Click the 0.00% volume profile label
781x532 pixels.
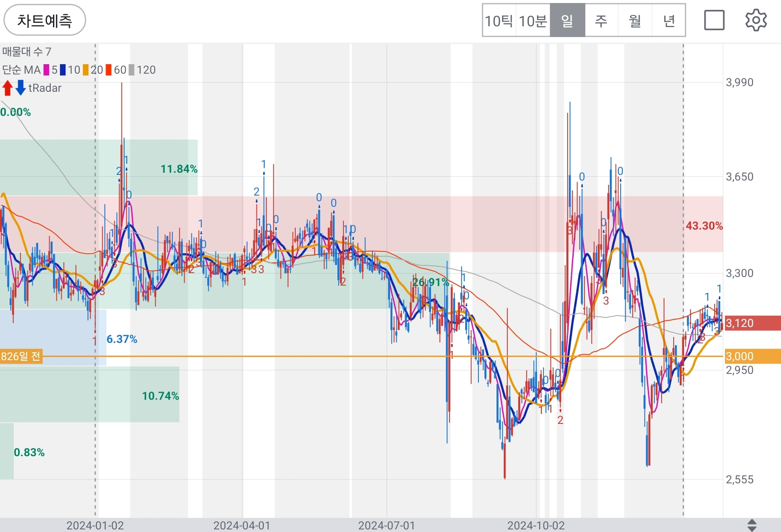click(x=16, y=112)
